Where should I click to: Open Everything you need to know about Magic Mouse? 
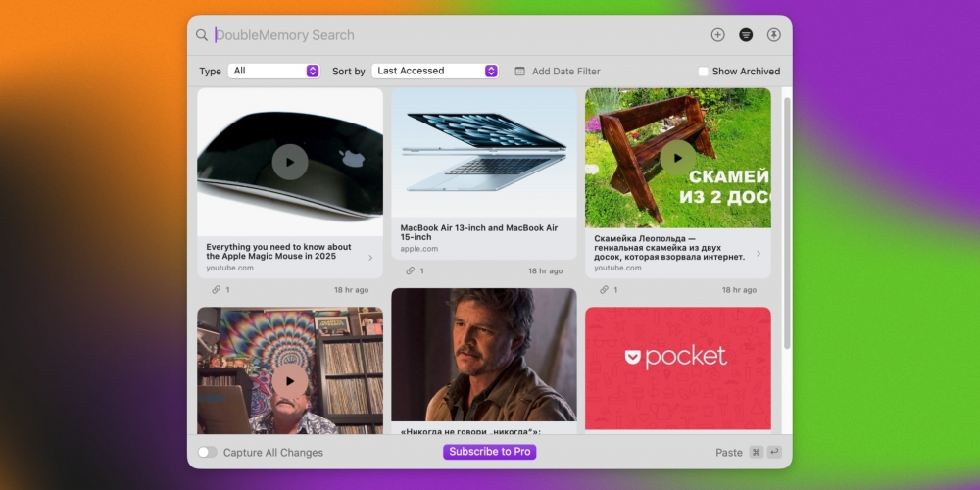coord(278,251)
